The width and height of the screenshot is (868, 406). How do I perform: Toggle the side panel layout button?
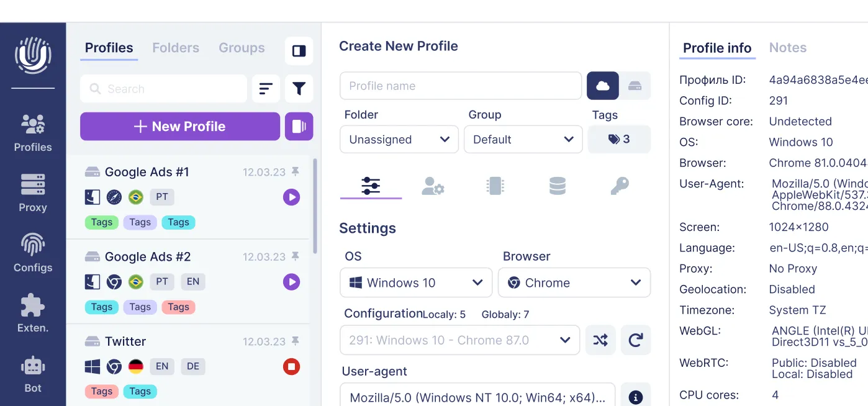pos(299,51)
